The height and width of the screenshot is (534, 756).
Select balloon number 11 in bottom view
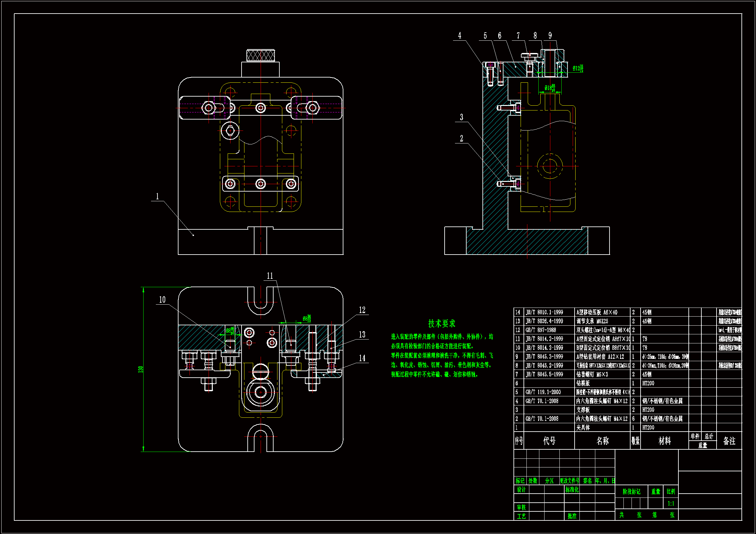[270, 276]
